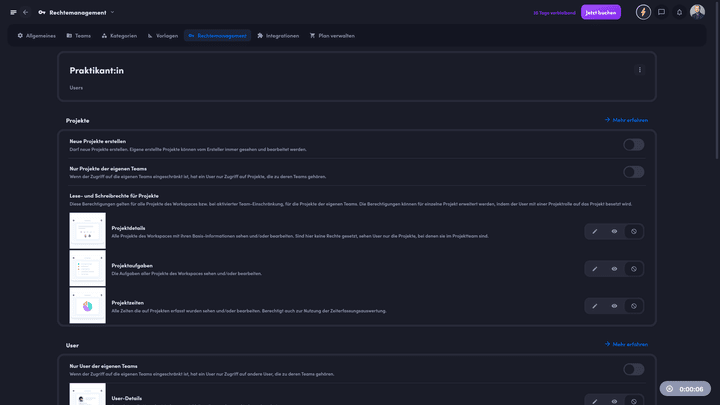Expand the Rechtemanagement title dropdown
Viewport: 720px width, 405px height.
(112, 12)
